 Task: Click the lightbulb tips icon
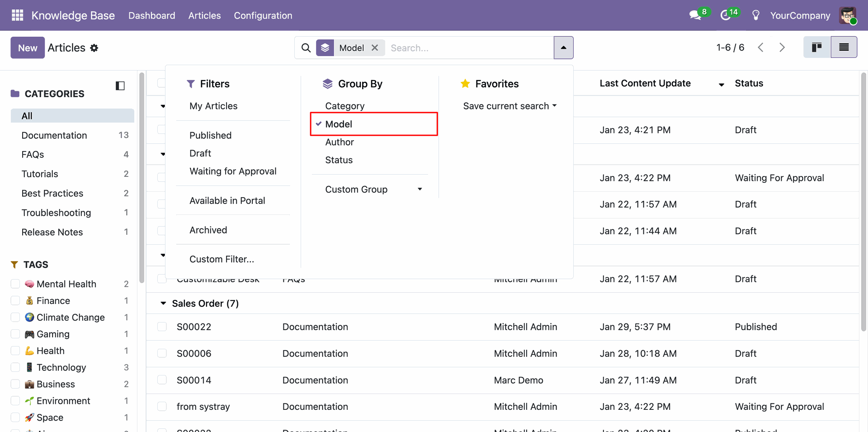[x=755, y=15]
